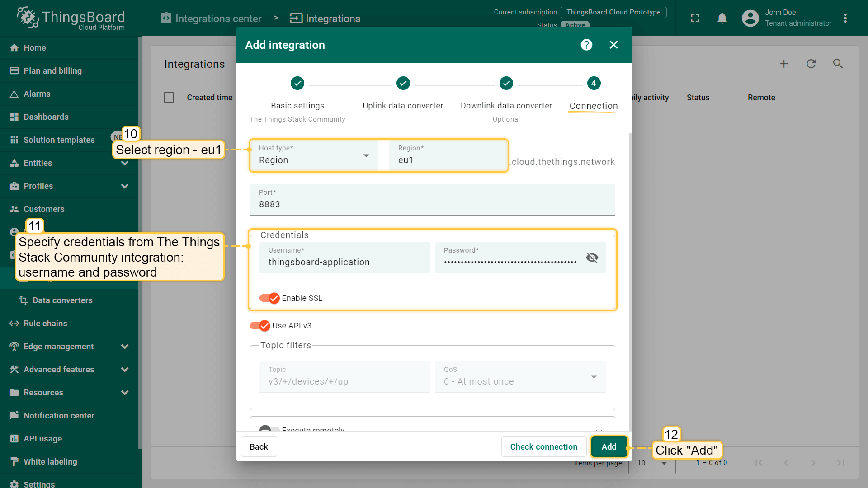This screenshot has height=488, width=868.
Task: Close the Add integration dialog
Action: point(613,45)
